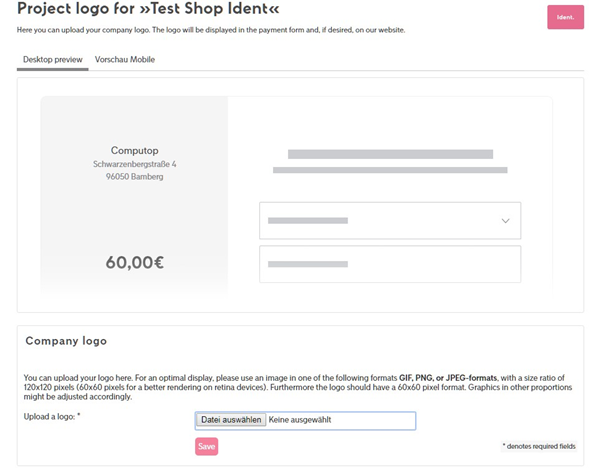Save the uploaded company logo
601x468 pixels.
206,447
